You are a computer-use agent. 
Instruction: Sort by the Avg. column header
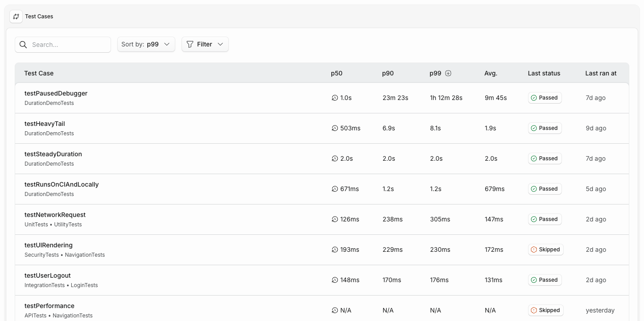(x=491, y=73)
